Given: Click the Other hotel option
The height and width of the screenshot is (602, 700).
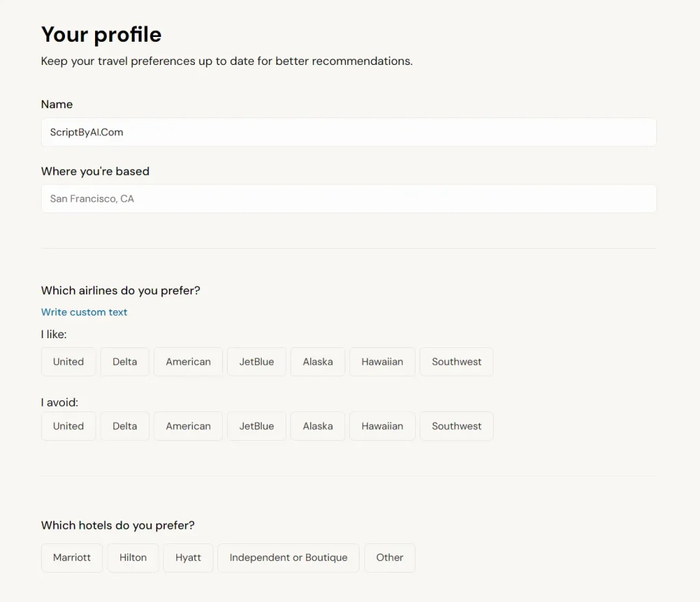Looking at the screenshot, I should point(390,558).
